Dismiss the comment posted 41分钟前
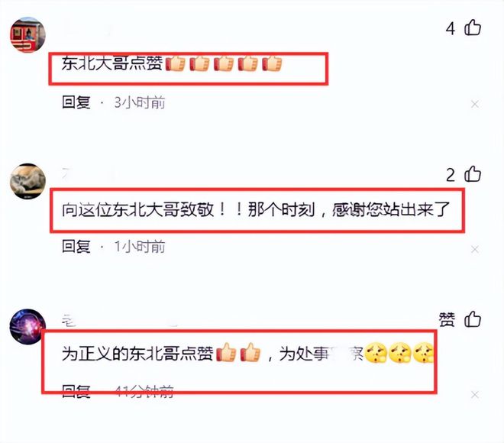 coord(475,395)
